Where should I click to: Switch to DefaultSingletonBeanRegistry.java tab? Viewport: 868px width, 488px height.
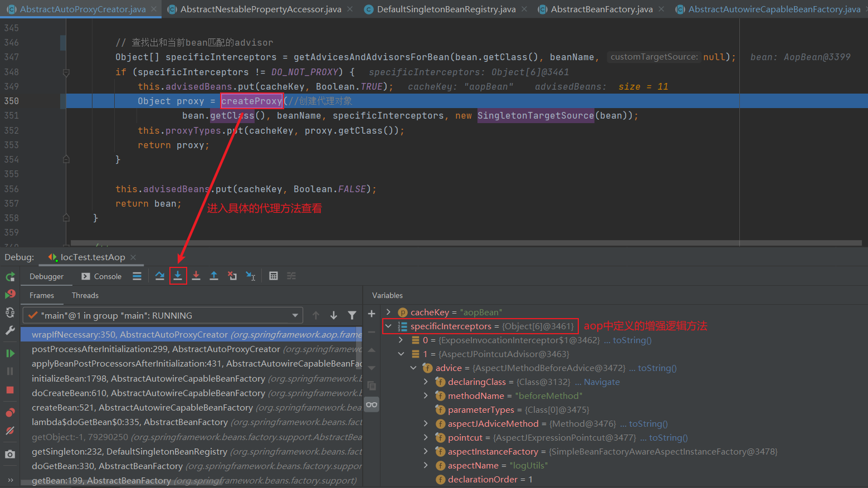pyautogui.click(x=446, y=9)
